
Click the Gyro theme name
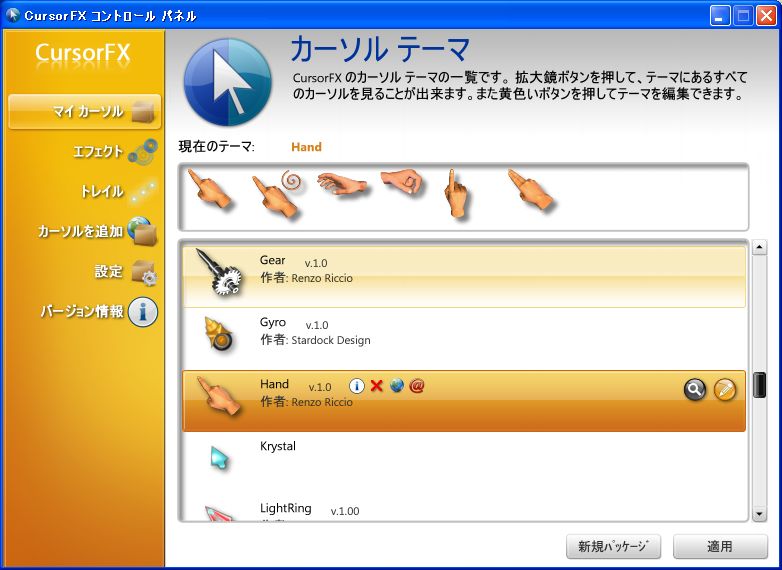click(273, 322)
